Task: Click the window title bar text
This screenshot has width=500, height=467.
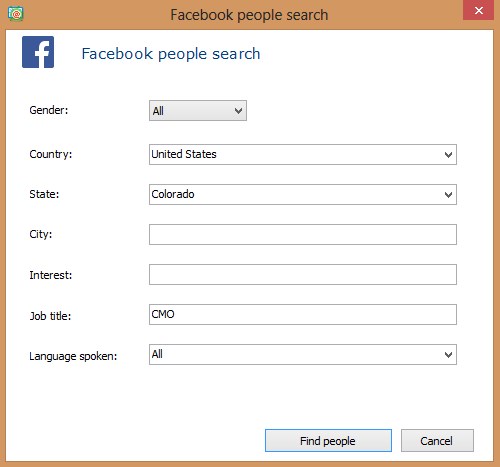Action: coord(249,15)
